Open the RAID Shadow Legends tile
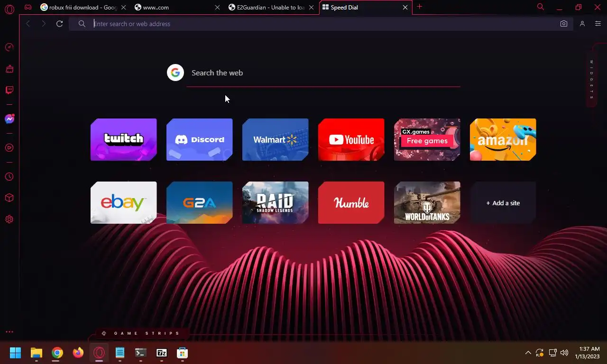 276,202
